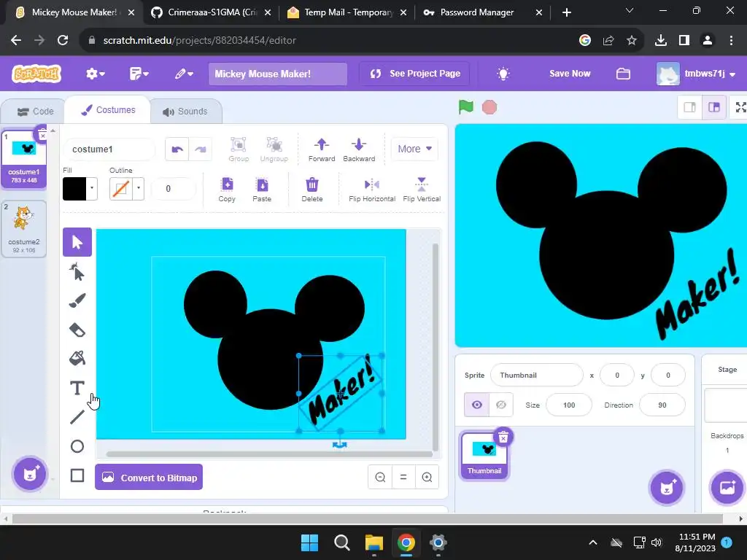This screenshot has width=747, height=560.
Task: Switch to the Costumes tab
Action: tap(108, 110)
